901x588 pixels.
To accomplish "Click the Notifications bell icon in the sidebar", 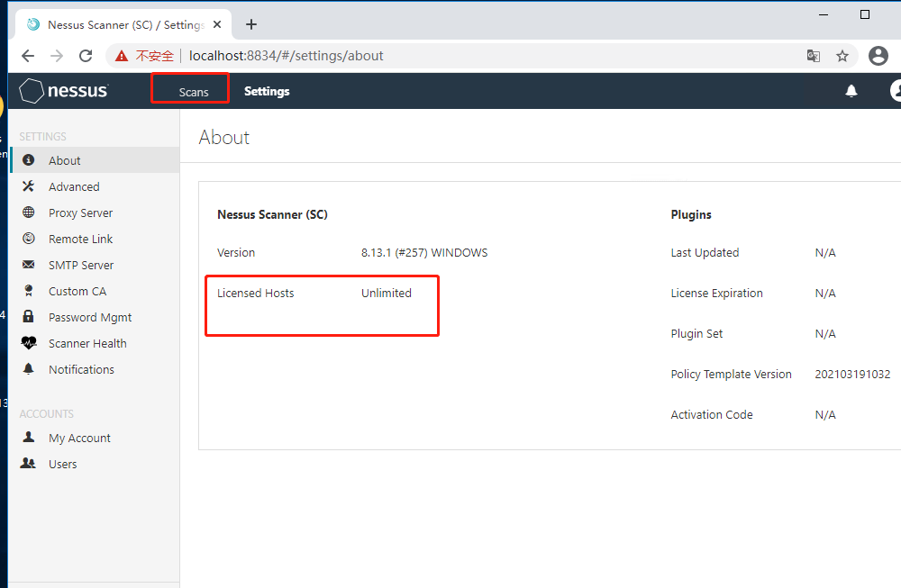I will [x=28, y=368].
